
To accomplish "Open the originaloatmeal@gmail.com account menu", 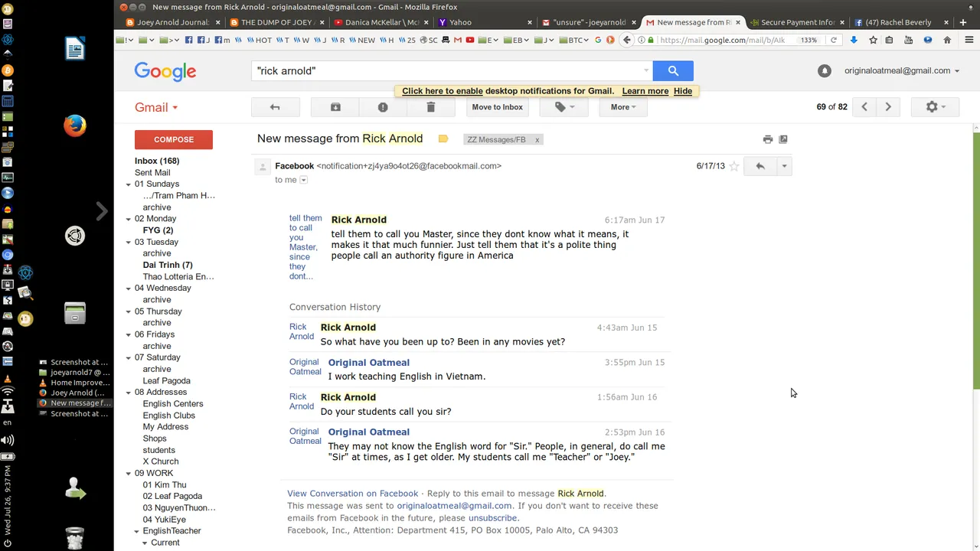I will pyautogui.click(x=902, y=70).
